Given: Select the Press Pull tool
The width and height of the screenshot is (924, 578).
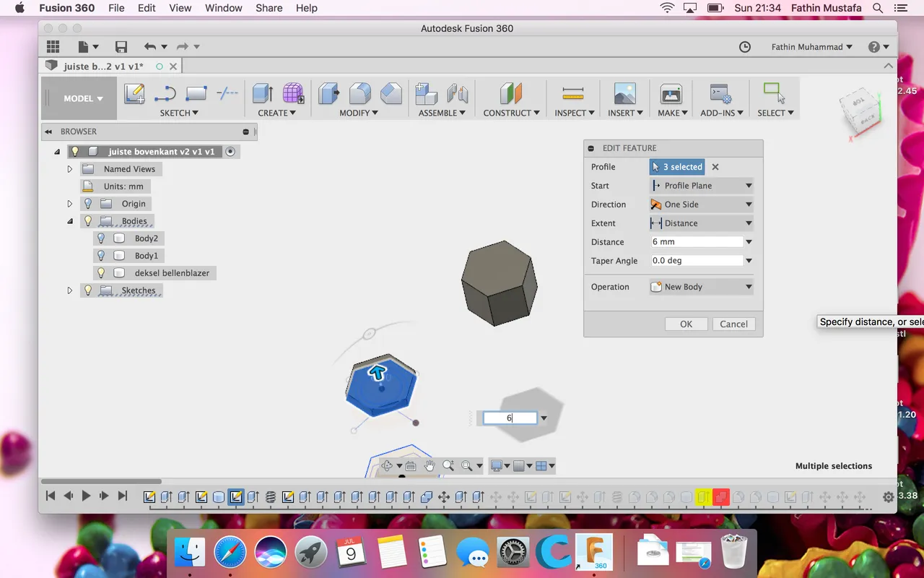Looking at the screenshot, I should point(329,94).
